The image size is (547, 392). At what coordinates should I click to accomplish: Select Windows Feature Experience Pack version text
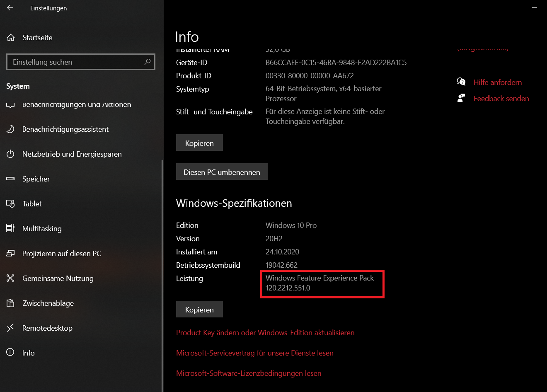tap(319, 283)
